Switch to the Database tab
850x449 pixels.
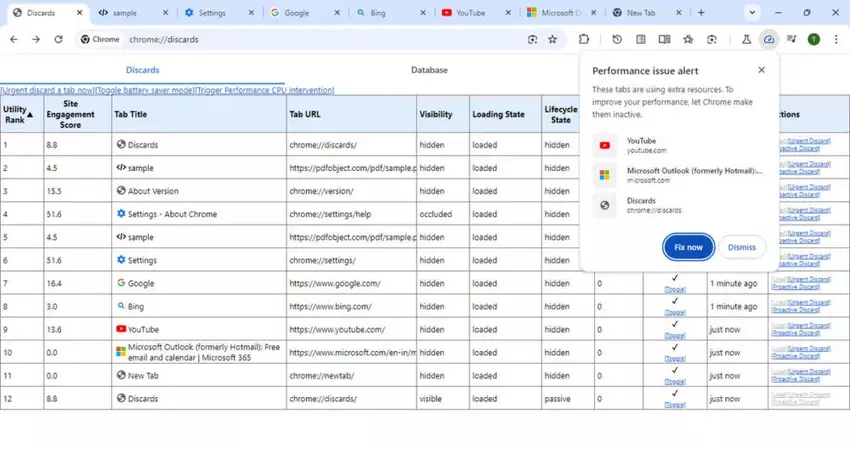click(x=429, y=70)
